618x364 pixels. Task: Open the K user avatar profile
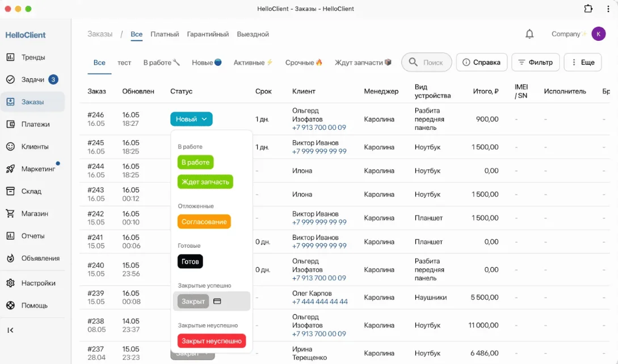point(598,34)
